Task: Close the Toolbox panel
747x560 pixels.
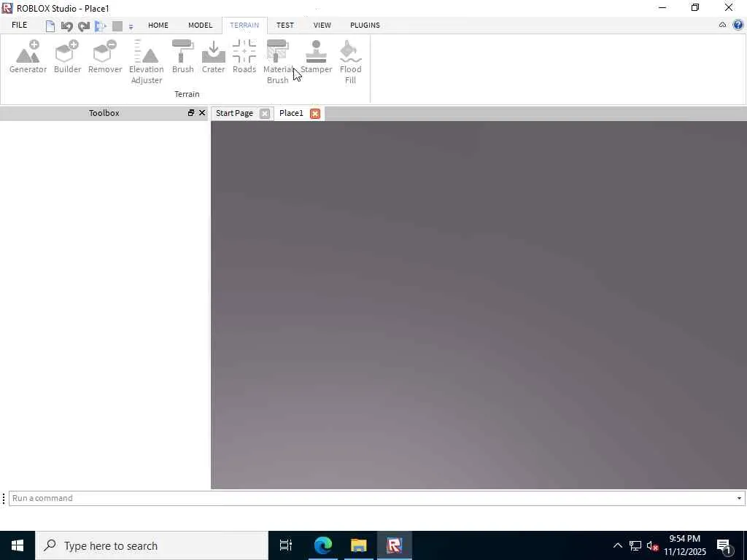Action: click(x=202, y=113)
